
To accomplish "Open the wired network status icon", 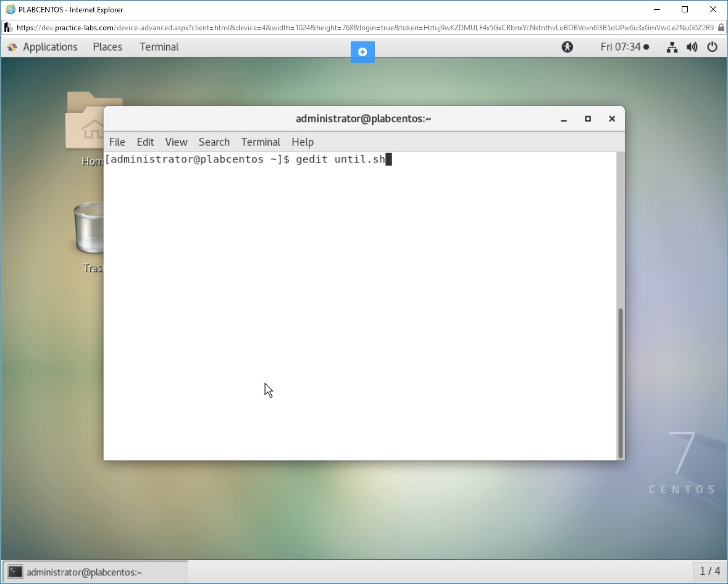I will (x=672, y=47).
